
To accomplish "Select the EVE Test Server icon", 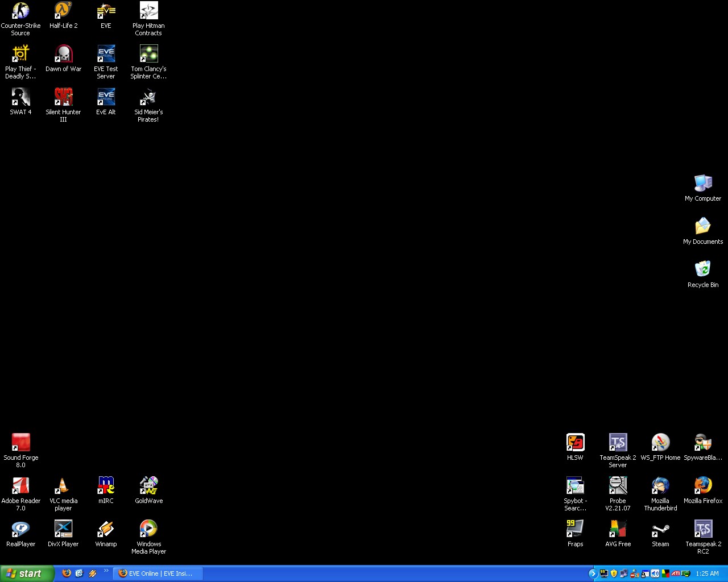I will 106,62.
